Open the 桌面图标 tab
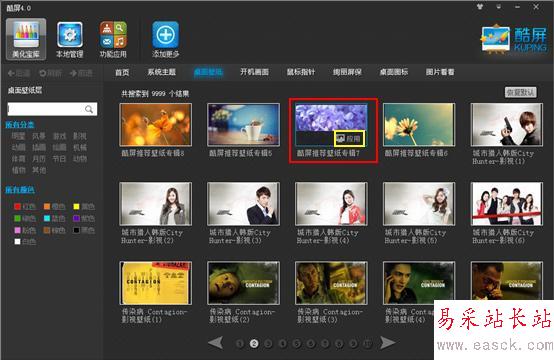Viewport: 554px width, 360px height. [394, 72]
